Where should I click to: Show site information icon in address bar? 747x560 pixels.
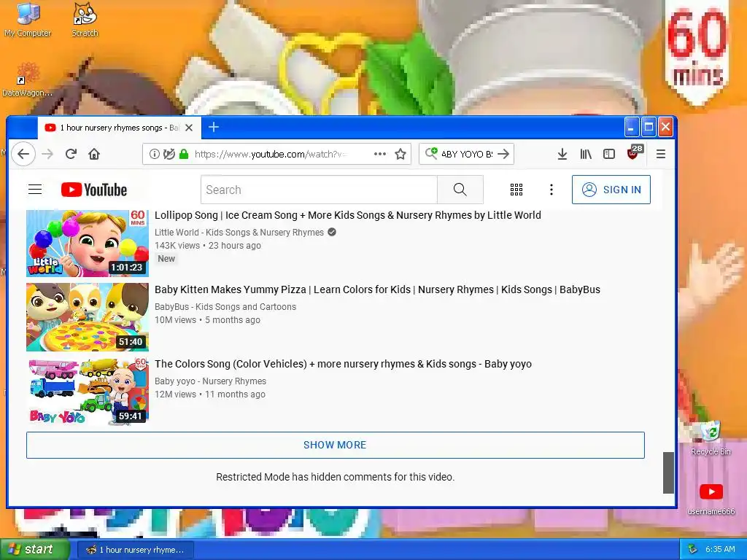point(155,154)
